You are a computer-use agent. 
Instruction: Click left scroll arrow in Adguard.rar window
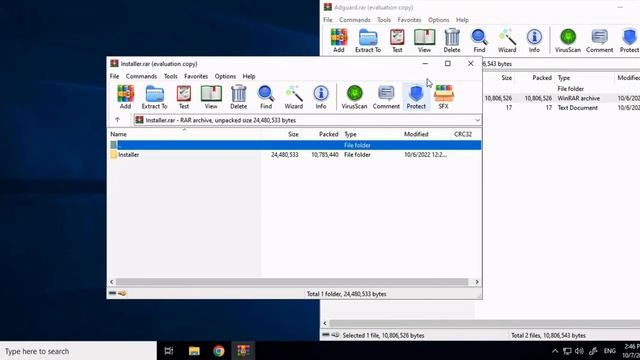[x=325, y=323]
